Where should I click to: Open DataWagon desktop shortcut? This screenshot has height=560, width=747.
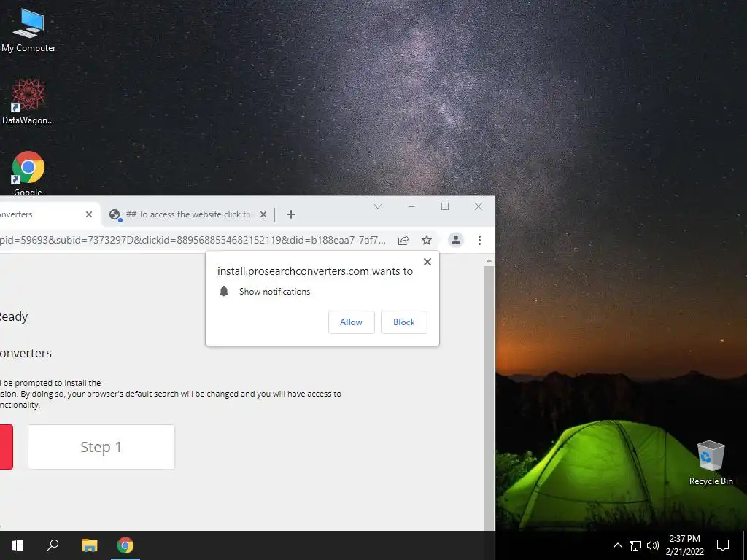pyautogui.click(x=28, y=102)
